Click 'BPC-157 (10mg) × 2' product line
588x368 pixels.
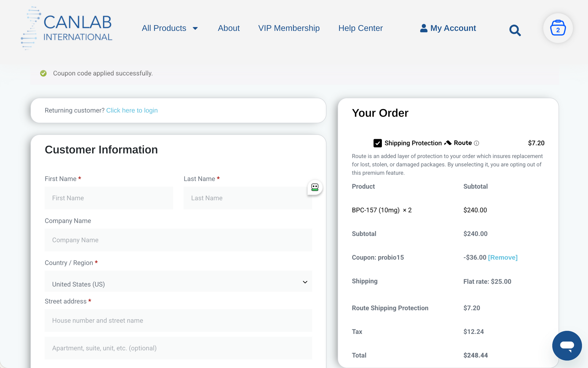pyautogui.click(x=382, y=210)
